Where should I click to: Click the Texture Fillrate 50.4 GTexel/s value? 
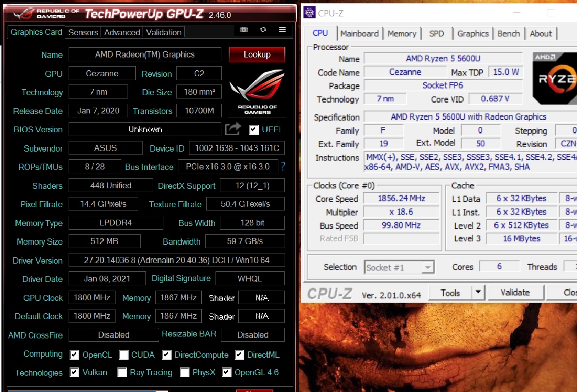245,204
